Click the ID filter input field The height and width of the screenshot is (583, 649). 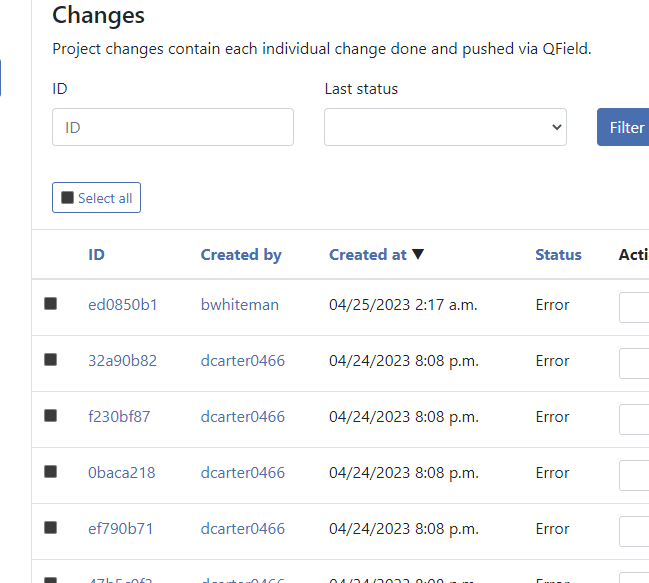(173, 127)
